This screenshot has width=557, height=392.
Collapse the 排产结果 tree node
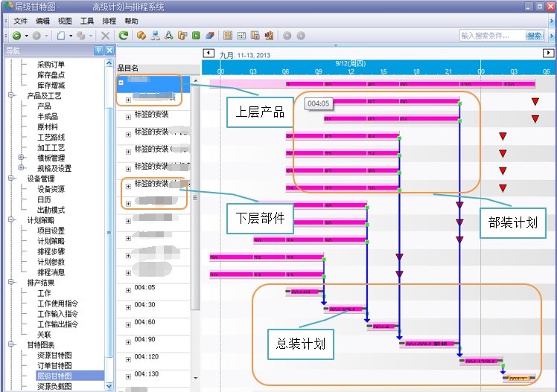(11, 282)
